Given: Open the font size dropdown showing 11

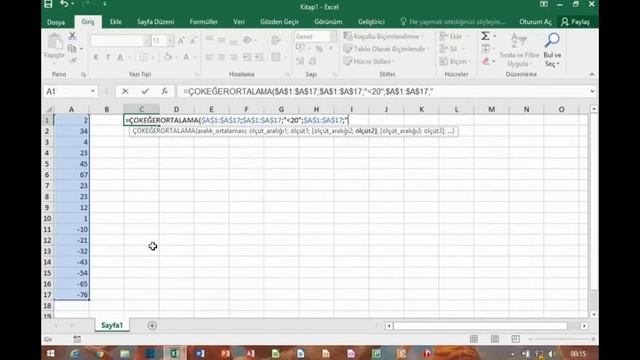Looking at the screenshot, I should click(171, 40).
